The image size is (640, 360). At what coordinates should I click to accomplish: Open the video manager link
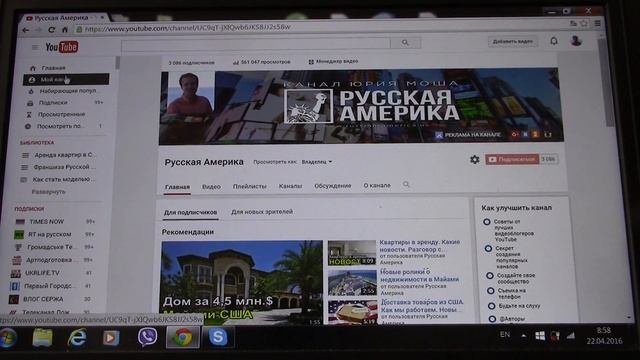333,61
